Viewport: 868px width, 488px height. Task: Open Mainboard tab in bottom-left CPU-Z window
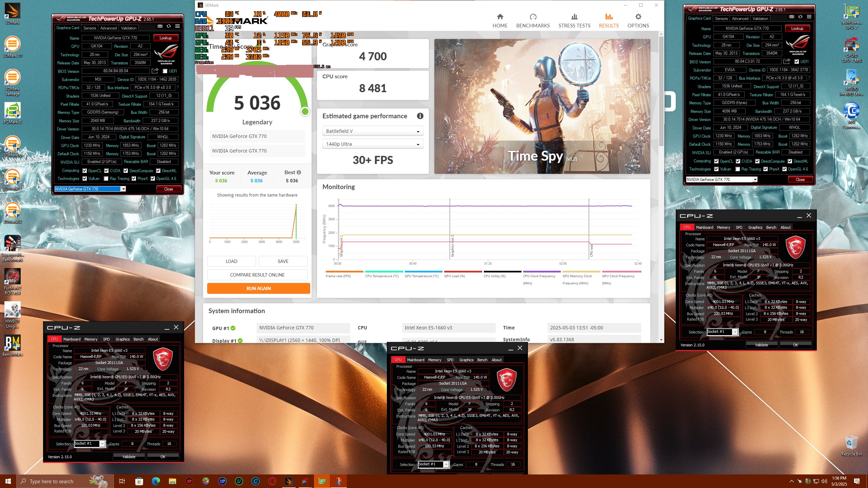tap(72, 339)
